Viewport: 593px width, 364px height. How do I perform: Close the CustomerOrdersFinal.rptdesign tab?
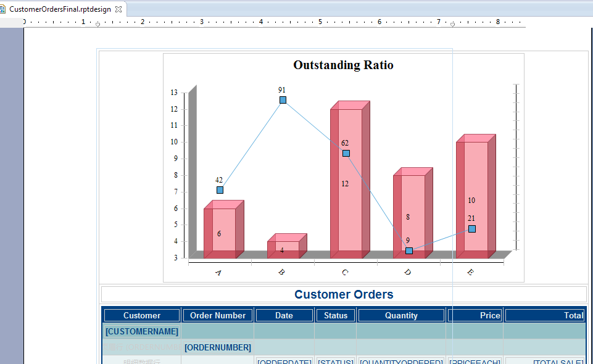pos(118,9)
